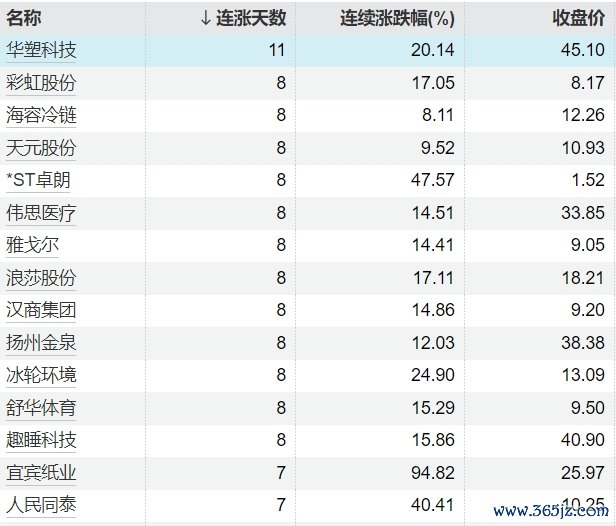Image resolution: width=616 pixels, height=526 pixels.
Task: Open stock link 扬州金泉
Action: 41,343
